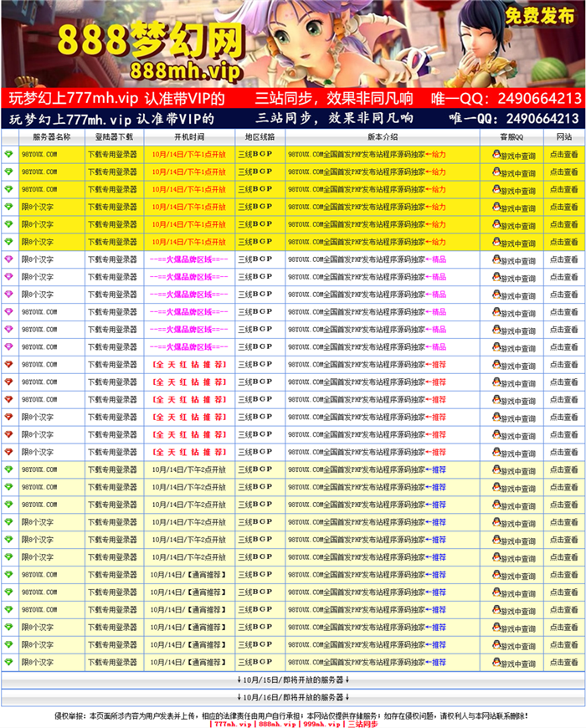Image resolution: width=586 pixels, height=728 pixels.
Task: Click the first red gem icon
Action: point(8,365)
